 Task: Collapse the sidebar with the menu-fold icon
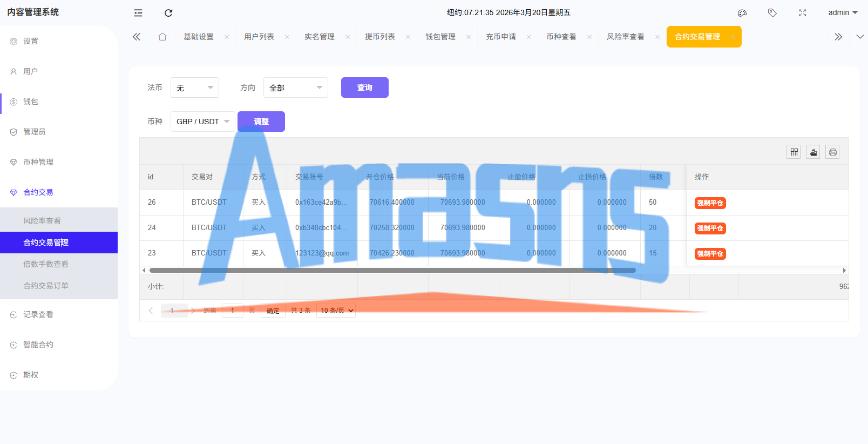tap(138, 13)
